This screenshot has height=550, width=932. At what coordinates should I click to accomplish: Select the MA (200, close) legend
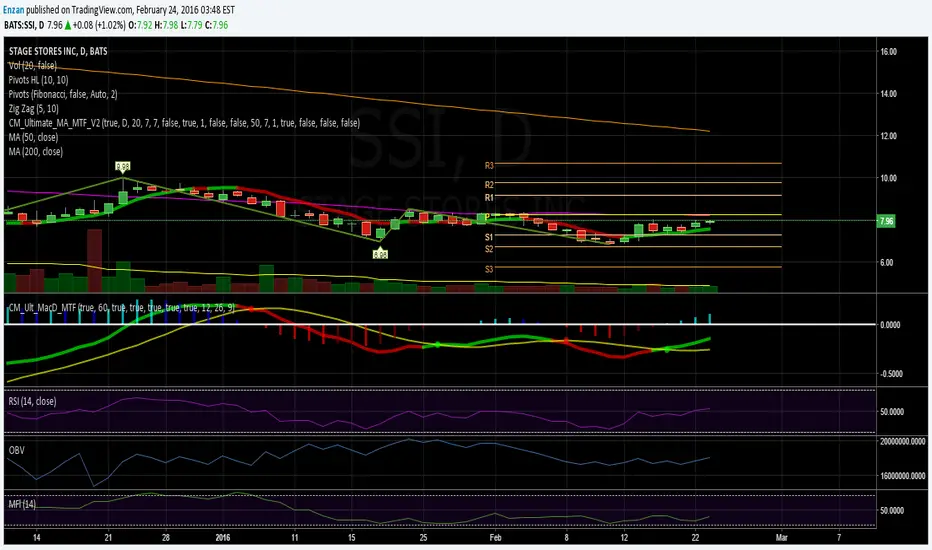(36, 152)
